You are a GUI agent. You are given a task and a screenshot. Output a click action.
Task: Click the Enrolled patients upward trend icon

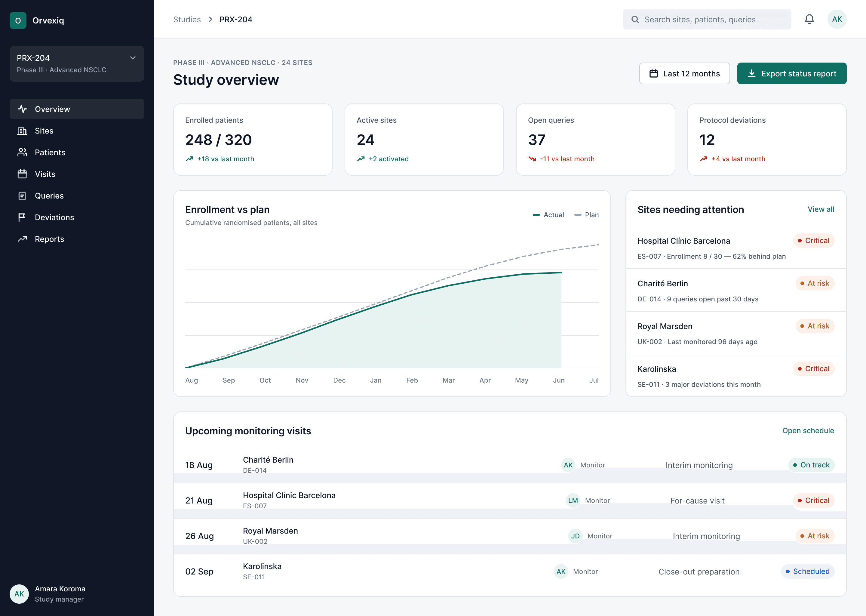point(189,159)
